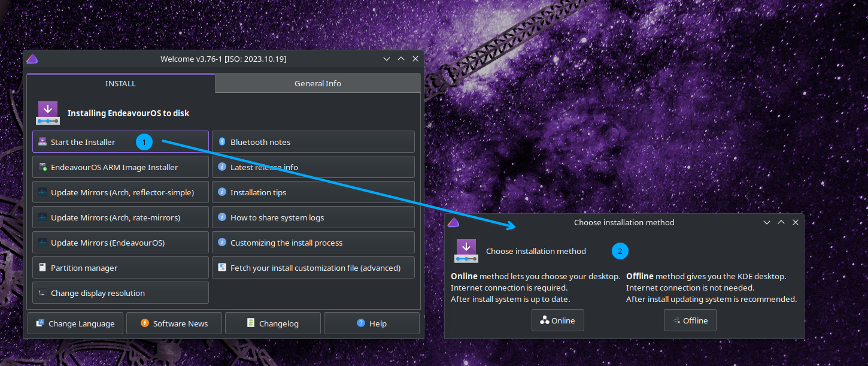View the Changelog
868x366 pixels.
[273, 323]
